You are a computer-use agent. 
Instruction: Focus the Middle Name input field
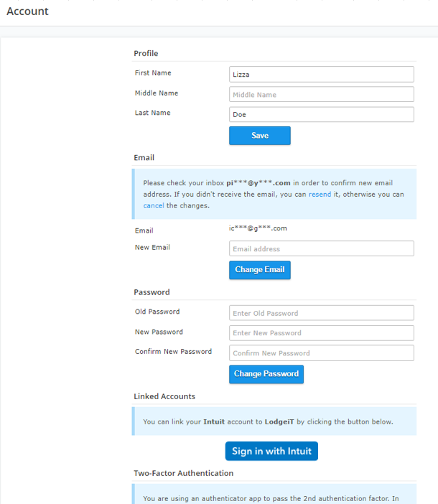pos(322,94)
